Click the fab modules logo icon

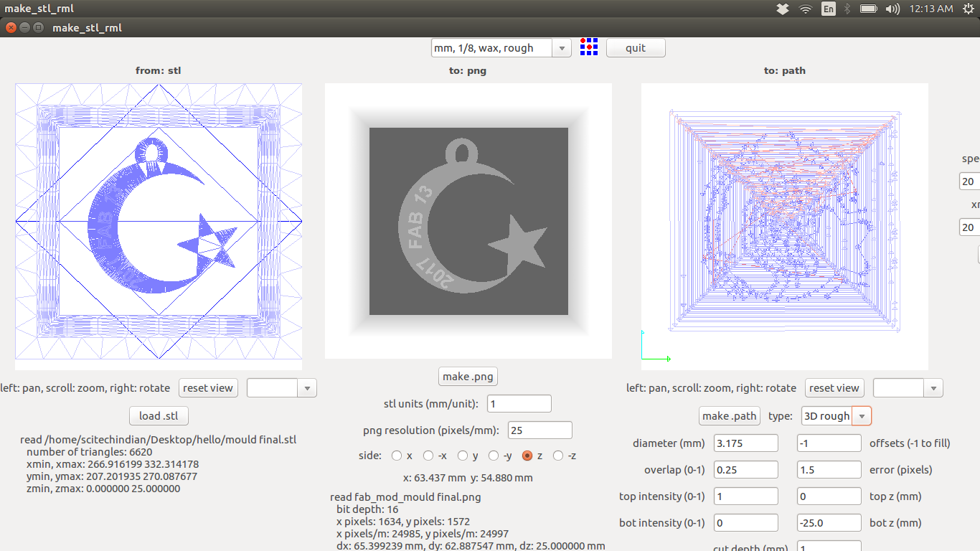click(588, 47)
